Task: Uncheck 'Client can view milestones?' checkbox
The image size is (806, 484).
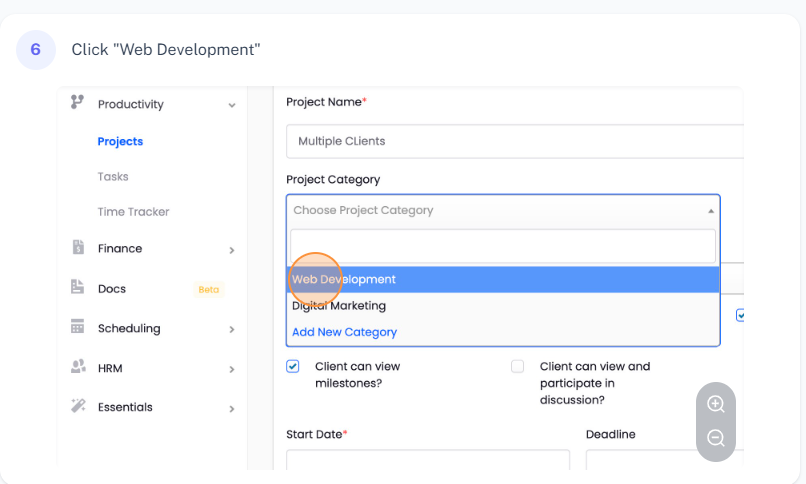Action: [293, 367]
